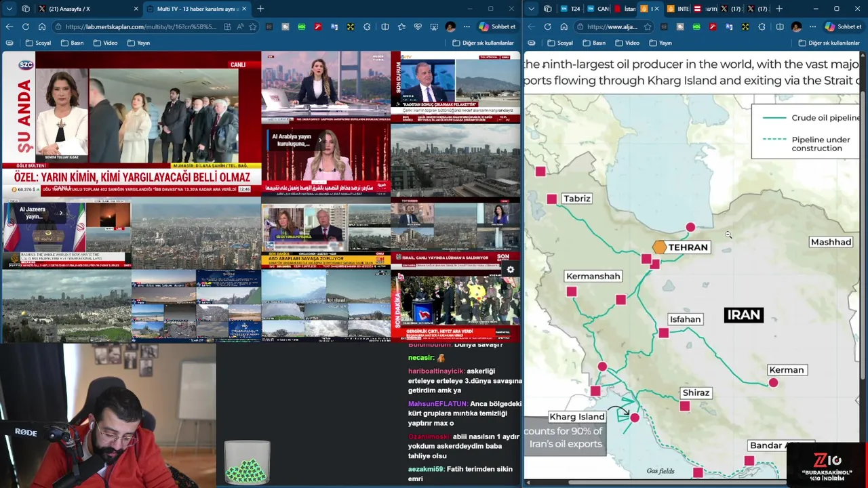This screenshot has width=868, height=488.
Task: Open settings and more menu, left browser
Action: point(467,26)
